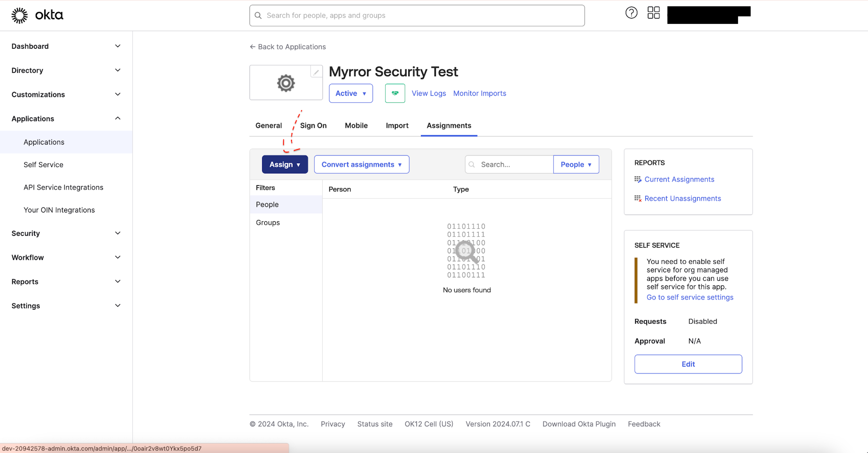
Task: Select the People filter
Action: pyautogui.click(x=286, y=205)
